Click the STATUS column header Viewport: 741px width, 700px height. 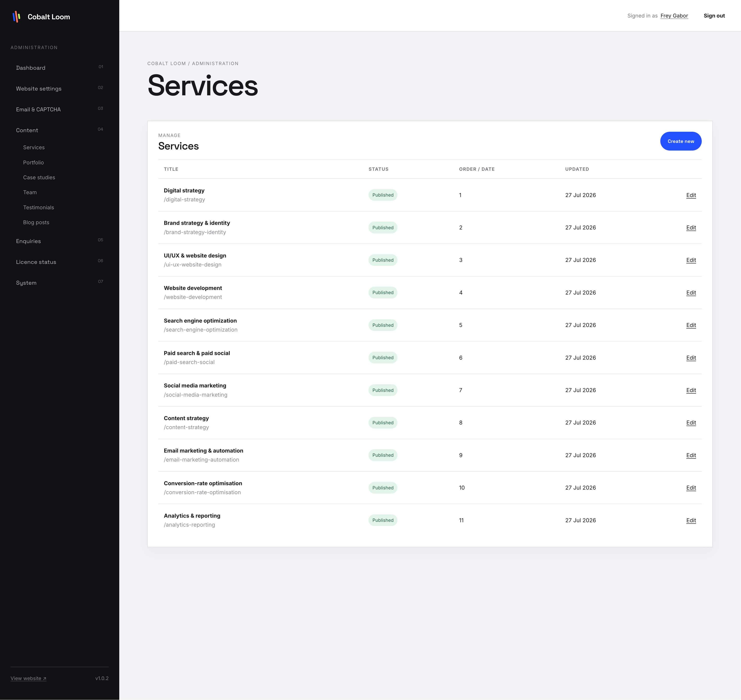(379, 169)
